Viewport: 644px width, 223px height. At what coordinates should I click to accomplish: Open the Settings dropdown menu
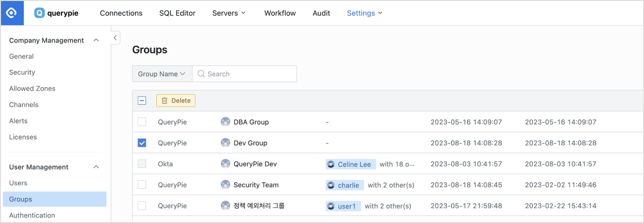click(365, 13)
